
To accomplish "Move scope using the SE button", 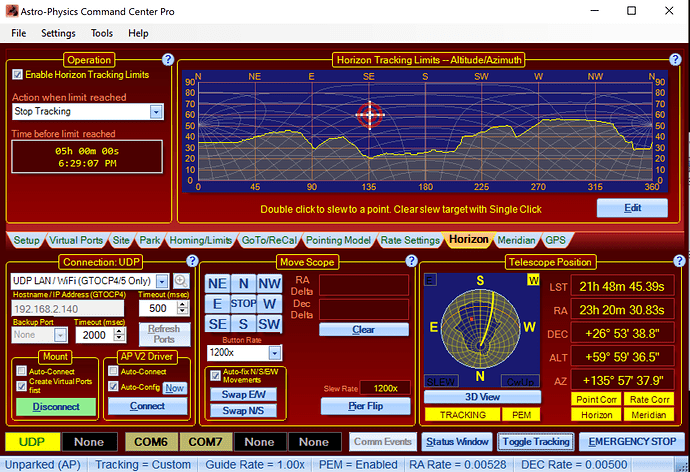I will point(217,324).
